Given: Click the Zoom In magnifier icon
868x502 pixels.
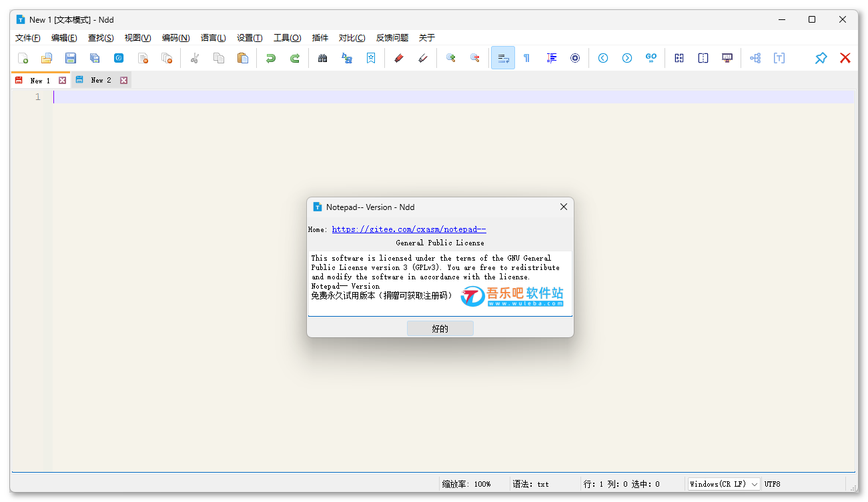Looking at the screenshot, I should [x=451, y=58].
